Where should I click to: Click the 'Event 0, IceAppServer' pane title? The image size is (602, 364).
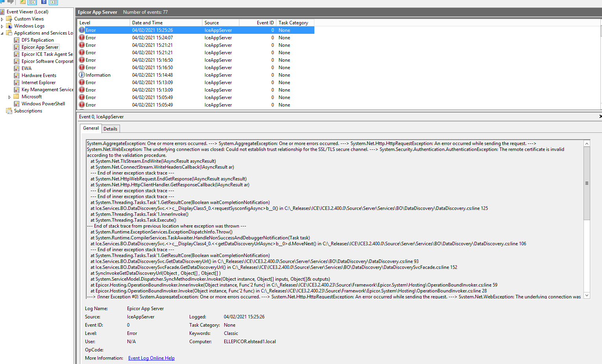[x=102, y=117]
